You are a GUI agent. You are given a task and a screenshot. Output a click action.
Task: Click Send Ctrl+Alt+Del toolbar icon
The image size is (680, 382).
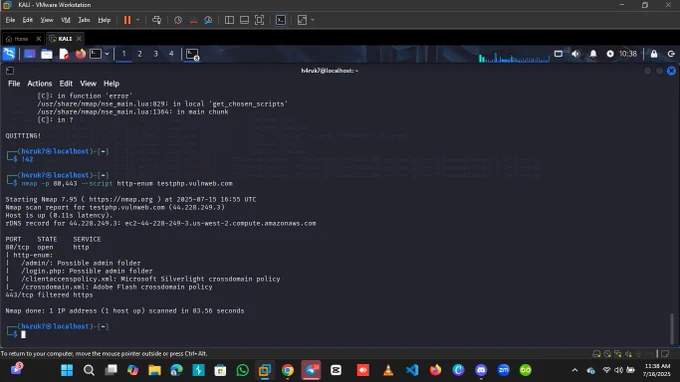[157, 20]
